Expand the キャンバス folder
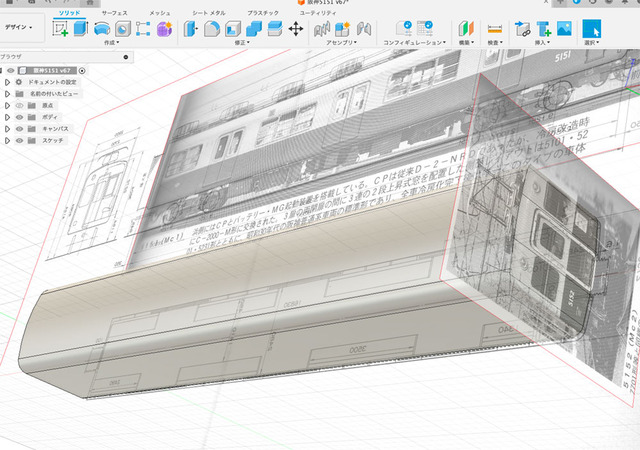 coord(7,129)
